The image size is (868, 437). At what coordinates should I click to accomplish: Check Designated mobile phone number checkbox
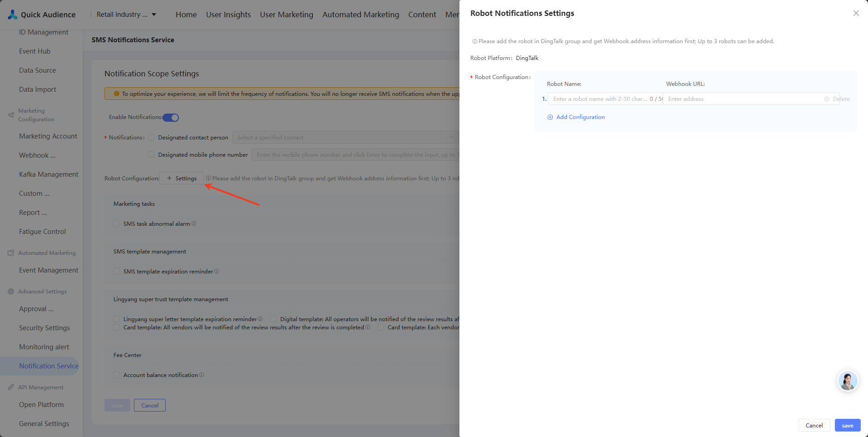pos(152,154)
